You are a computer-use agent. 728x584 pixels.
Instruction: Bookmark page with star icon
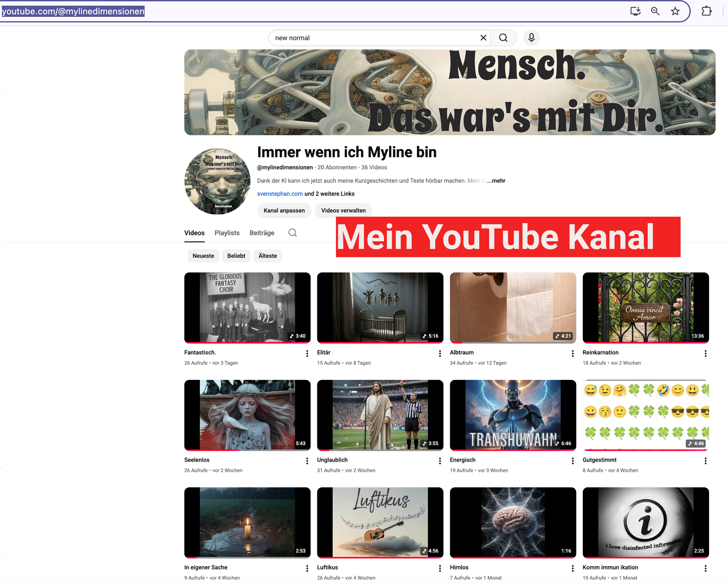tap(675, 11)
